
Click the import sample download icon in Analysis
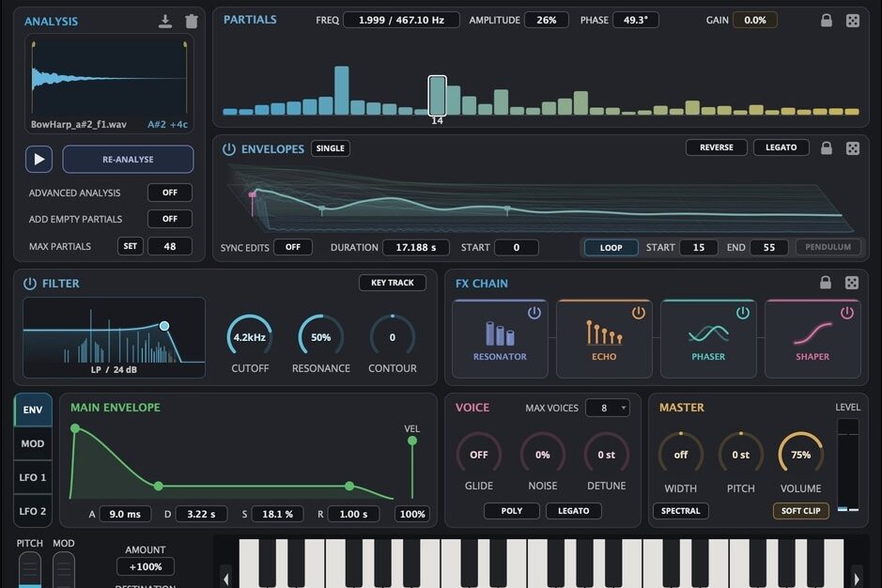pos(164,22)
